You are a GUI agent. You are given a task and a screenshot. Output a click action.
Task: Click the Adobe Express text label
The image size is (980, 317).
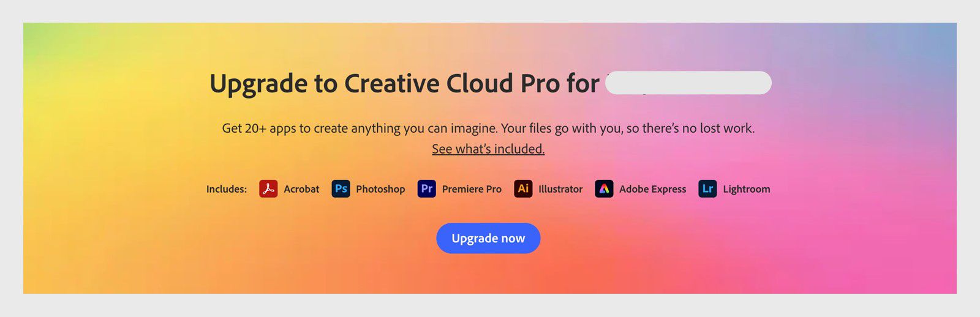[652, 189]
